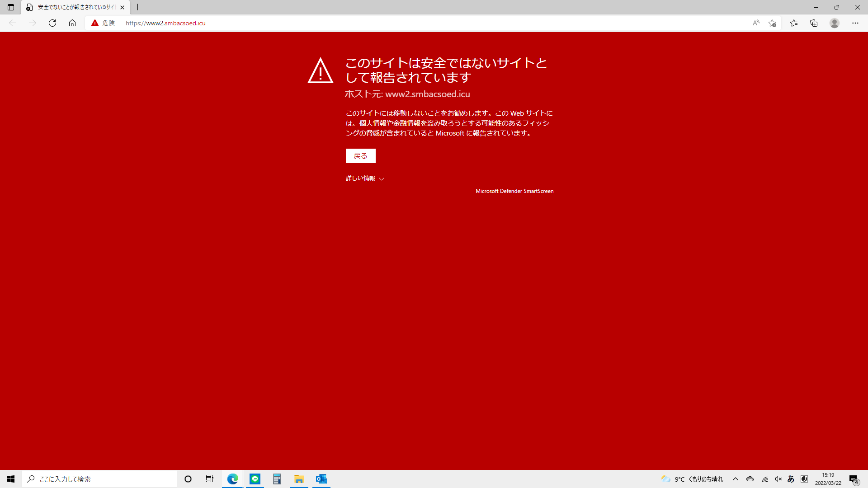Open Outlook from the taskbar
The height and width of the screenshot is (488, 868).
[x=321, y=479]
